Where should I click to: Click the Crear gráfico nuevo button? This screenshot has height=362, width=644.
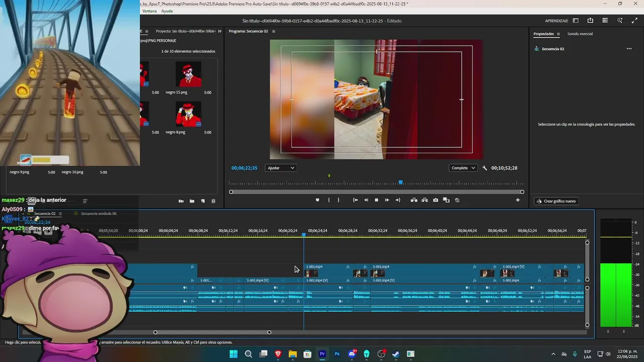pyautogui.click(x=556, y=201)
